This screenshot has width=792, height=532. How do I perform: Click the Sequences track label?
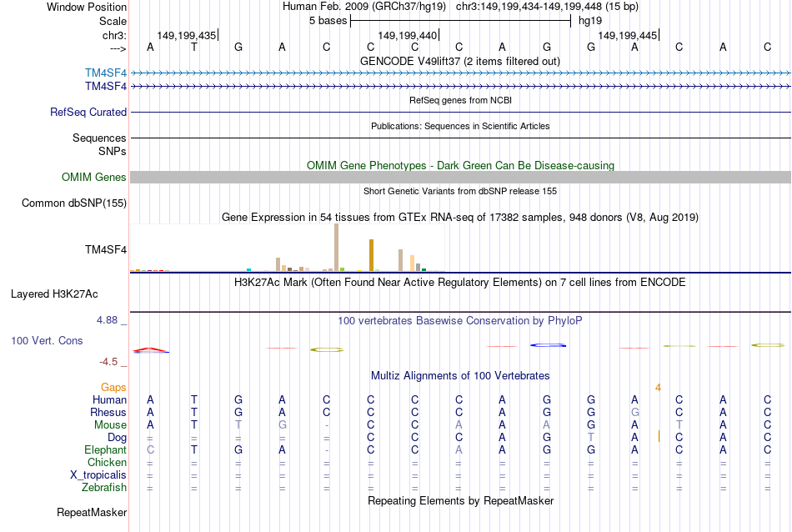99,138
